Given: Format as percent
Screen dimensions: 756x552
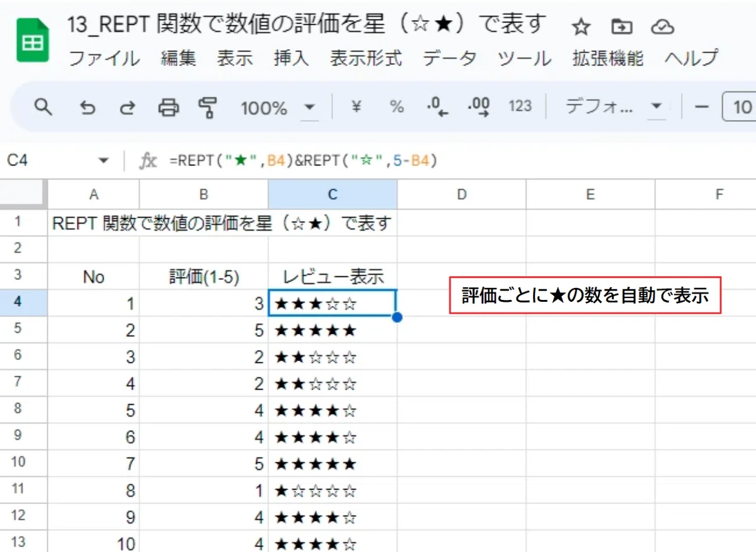Looking at the screenshot, I should [x=396, y=107].
